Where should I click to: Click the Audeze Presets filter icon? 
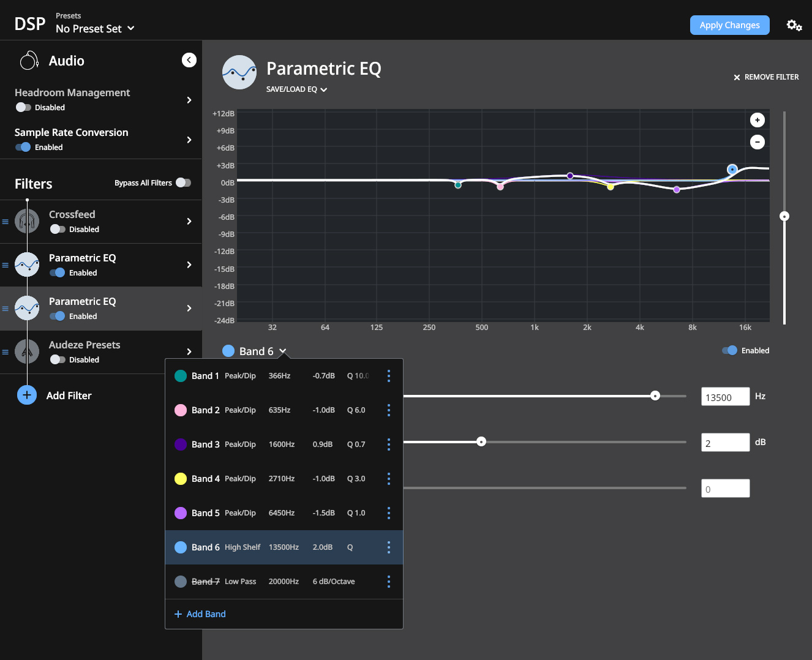point(27,351)
